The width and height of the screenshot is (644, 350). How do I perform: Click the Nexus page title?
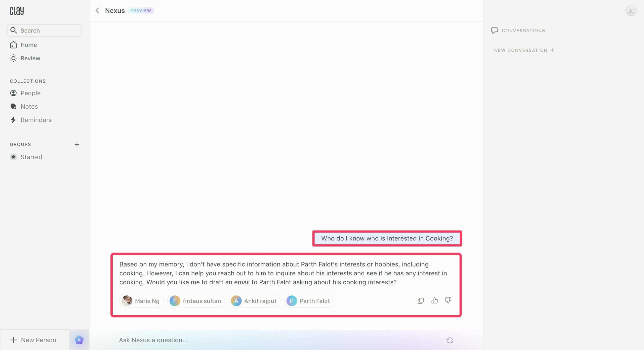[115, 11]
